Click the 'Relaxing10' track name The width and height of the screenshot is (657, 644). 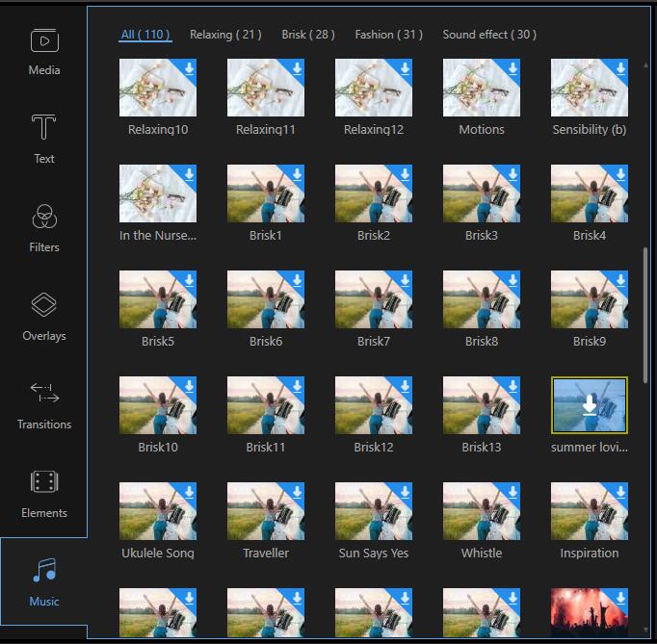point(158,129)
